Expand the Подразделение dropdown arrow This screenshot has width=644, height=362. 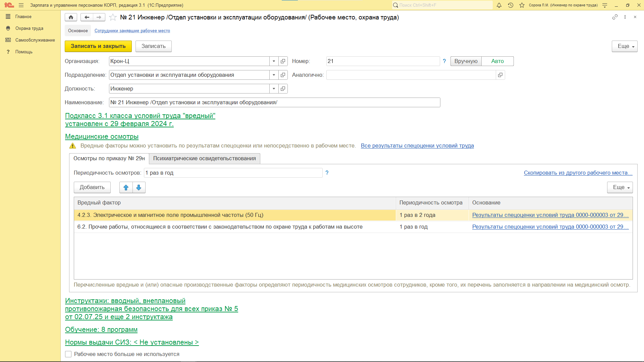tap(274, 75)
